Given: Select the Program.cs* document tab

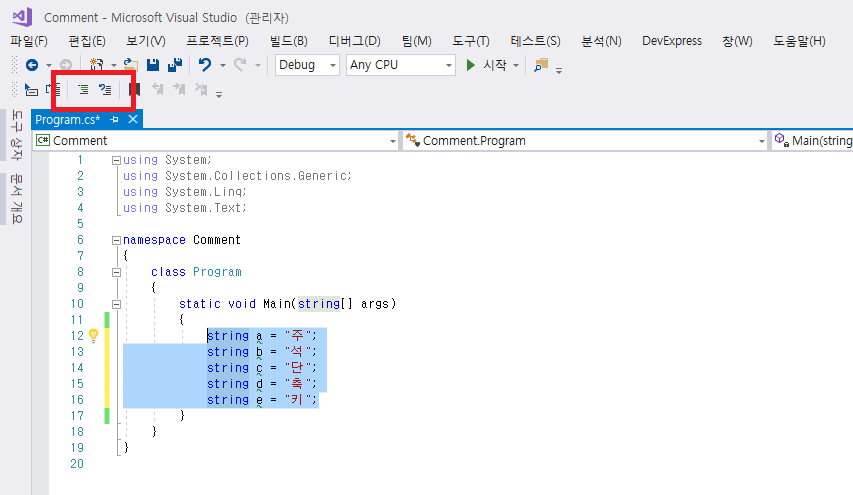Looking at the screenshot, I should 68,120.
